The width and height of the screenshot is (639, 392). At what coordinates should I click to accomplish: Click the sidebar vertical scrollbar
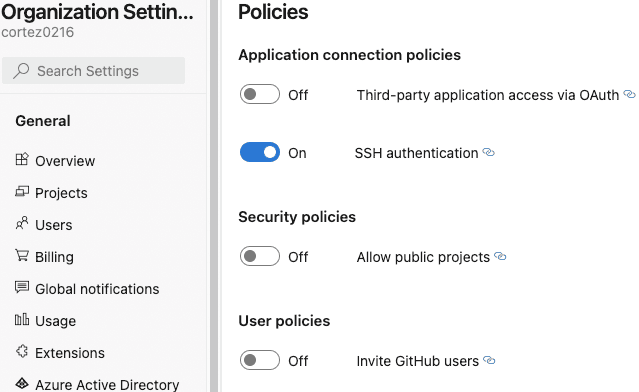point(214,196)
